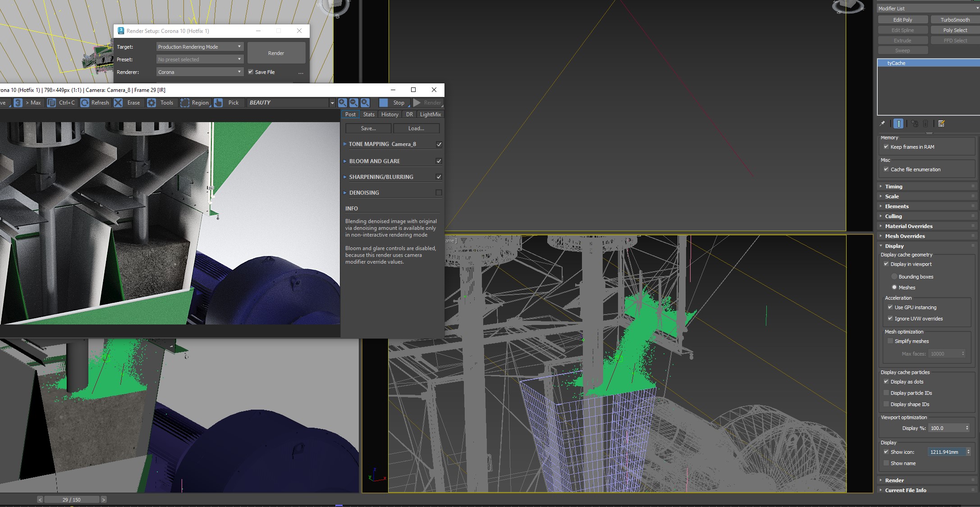Open the Preset dropdown
The image size is (980, 507).
[200, 59]
